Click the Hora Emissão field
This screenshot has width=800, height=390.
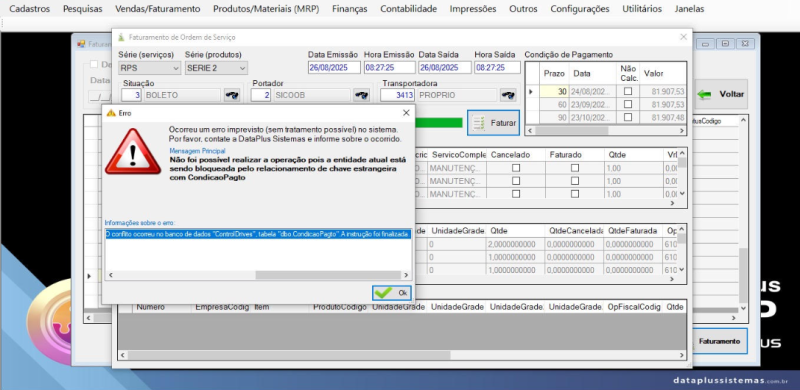390,67
